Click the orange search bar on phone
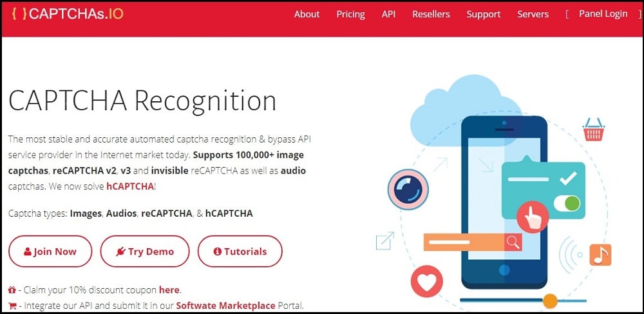The height and width of the screenshot is (314, 644). pos(473,242)
